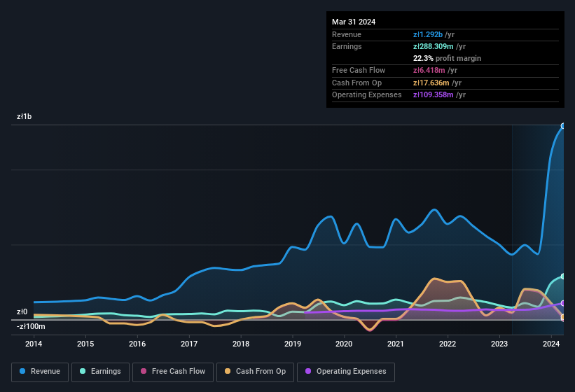575x392 pixels.
Task: Click the 22.3% profit margin text
Action: pos(447,58)
